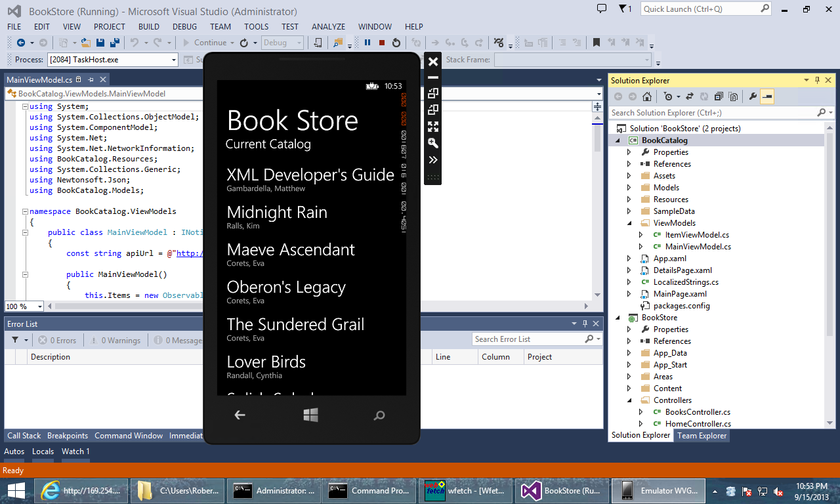
Task: Expand the ViewModels folder
Action: (628, 222)
